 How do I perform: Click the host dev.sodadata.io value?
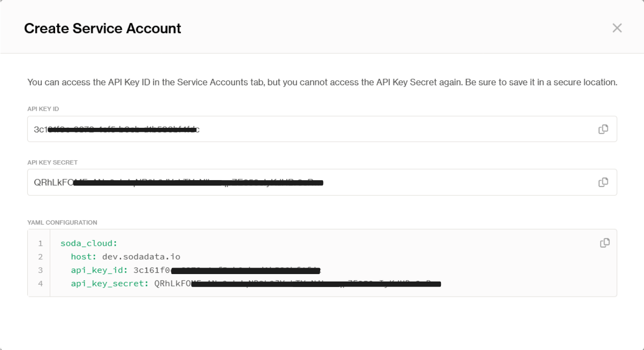click(x=141, y=257)
